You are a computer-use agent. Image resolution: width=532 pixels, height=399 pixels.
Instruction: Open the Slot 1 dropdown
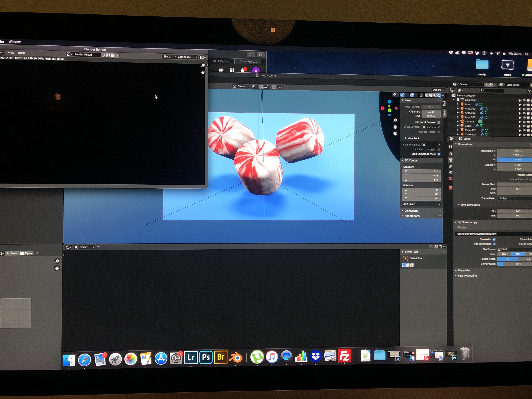tap(169, 57)
